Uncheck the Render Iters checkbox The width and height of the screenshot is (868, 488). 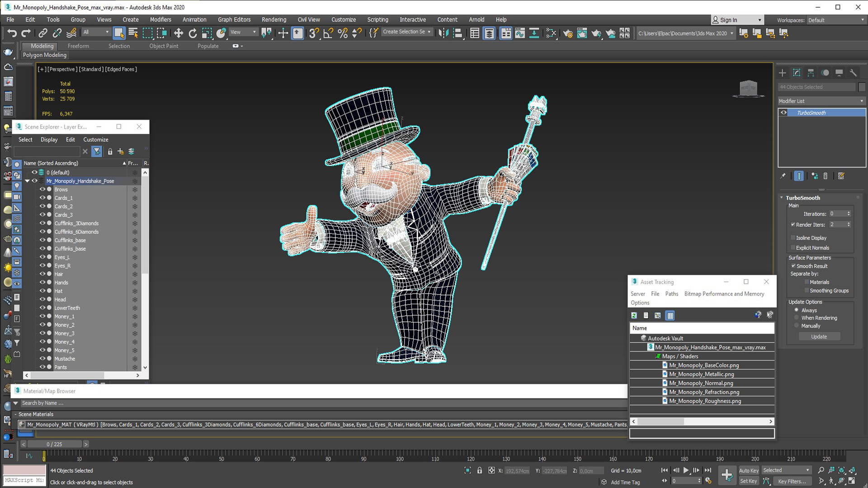[793, 225]
